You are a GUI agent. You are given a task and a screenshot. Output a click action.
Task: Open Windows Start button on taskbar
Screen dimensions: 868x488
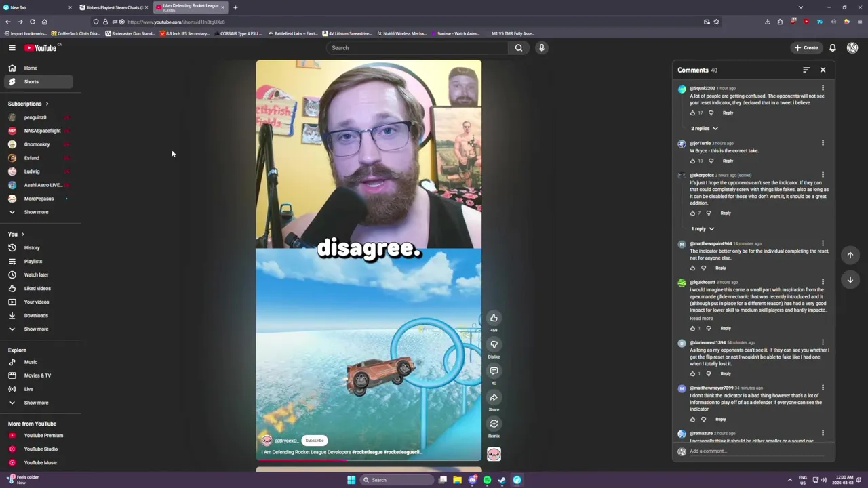[351, 480]
